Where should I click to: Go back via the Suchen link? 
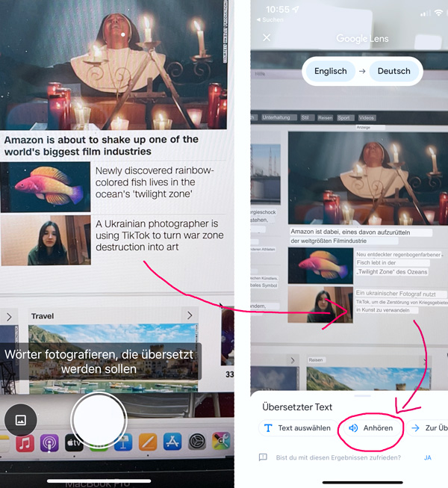[270, 19]
